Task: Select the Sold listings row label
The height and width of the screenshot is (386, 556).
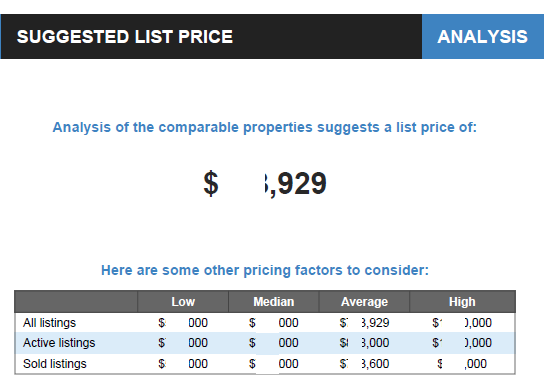Action: 55,364
